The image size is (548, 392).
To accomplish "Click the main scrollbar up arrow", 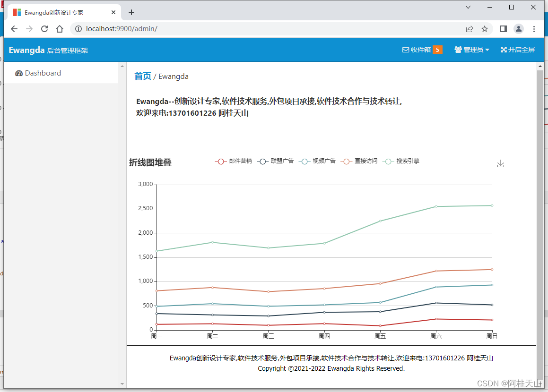I will pos(540,66).
